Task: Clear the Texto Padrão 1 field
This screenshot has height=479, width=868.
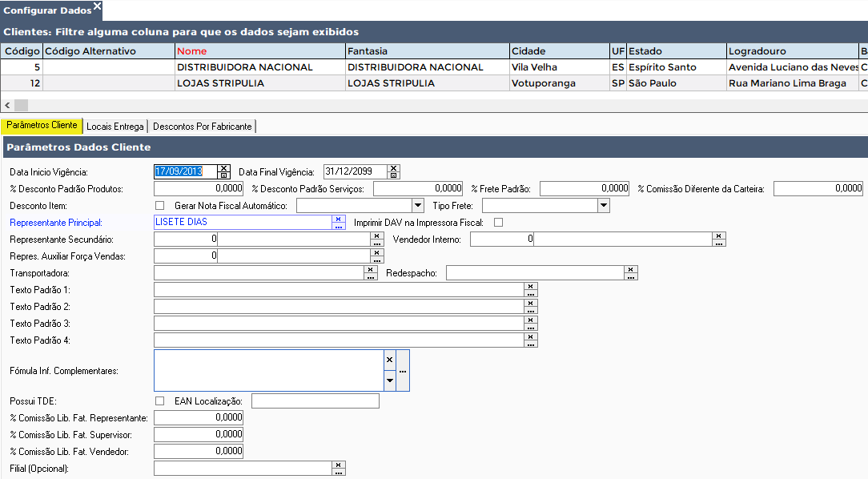Action: click(x=530, y=286)
